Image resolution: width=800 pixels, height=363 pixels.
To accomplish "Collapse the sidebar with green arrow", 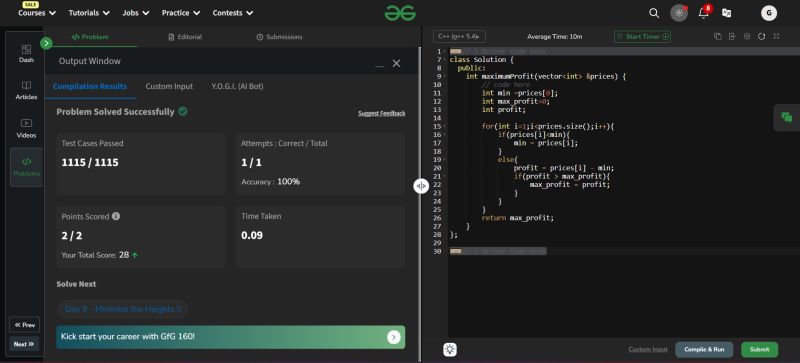I will [x=46, y=43].
